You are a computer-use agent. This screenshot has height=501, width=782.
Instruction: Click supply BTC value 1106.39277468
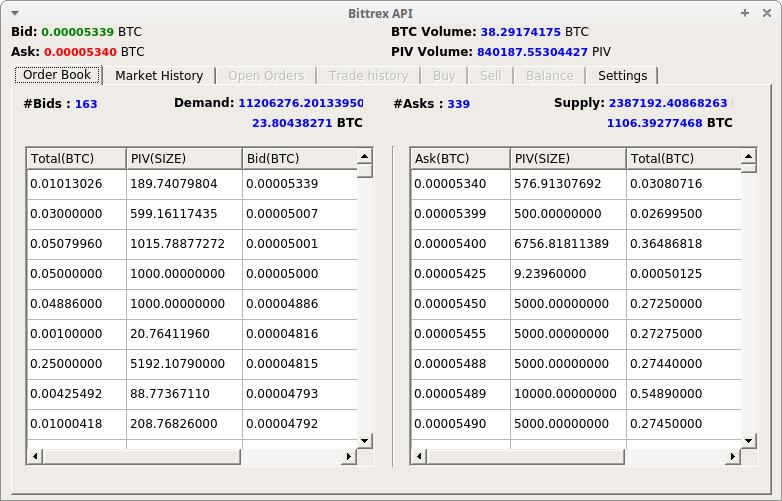(654, 123)
